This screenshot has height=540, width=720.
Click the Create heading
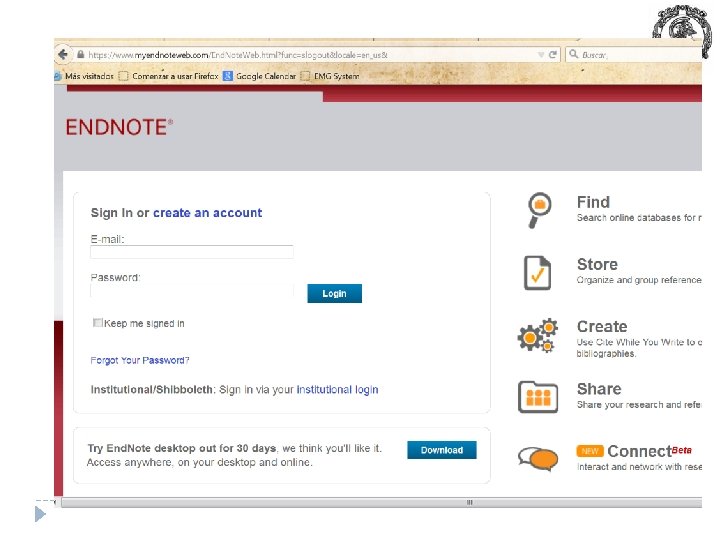coord(602,326)
